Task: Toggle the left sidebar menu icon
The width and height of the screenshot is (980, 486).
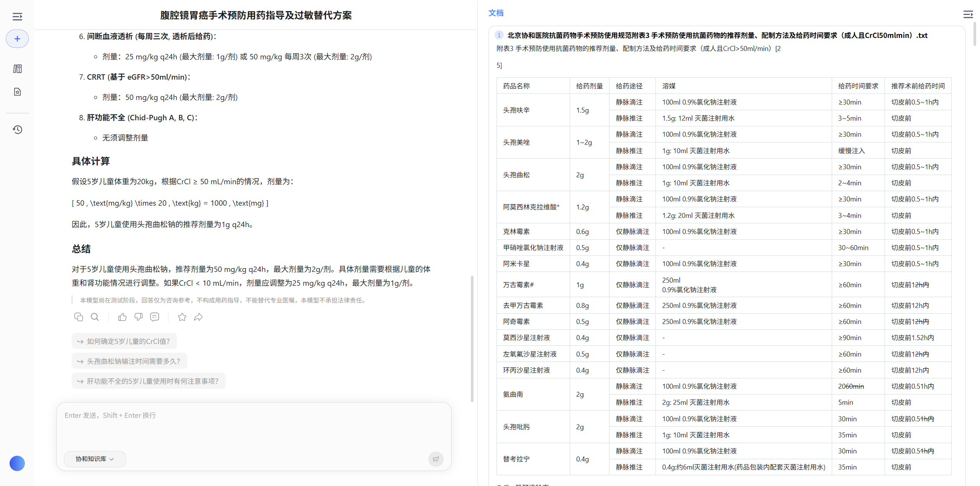Action: (17, 16)
